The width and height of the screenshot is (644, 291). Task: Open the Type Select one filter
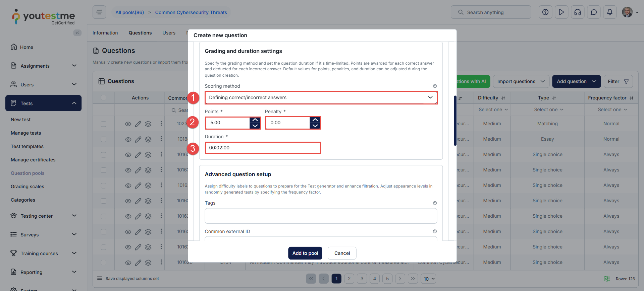(548, 110)
